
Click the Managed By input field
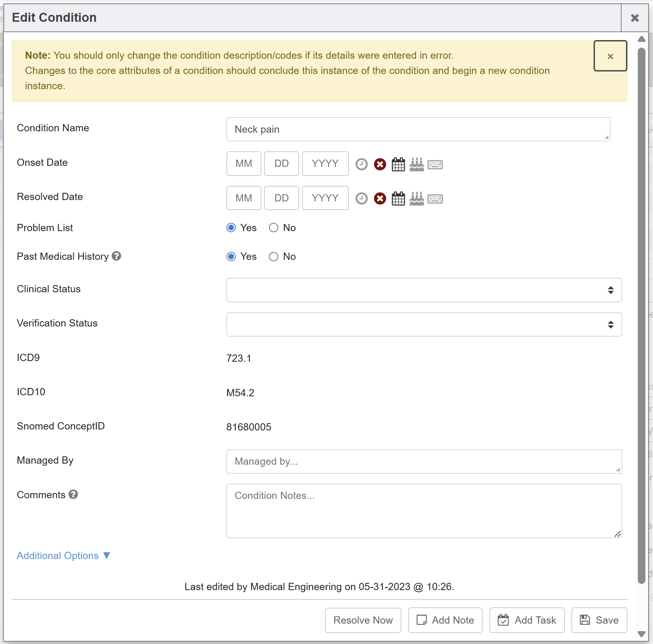click(424, 461)
